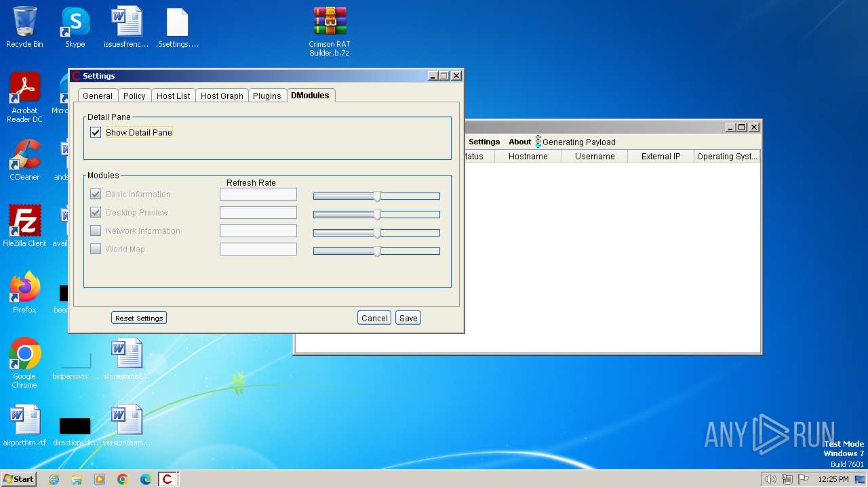Screen dimensions: 868x488
Task: Open Windows Media Player taskbar icon
Action: click(100, 479)
